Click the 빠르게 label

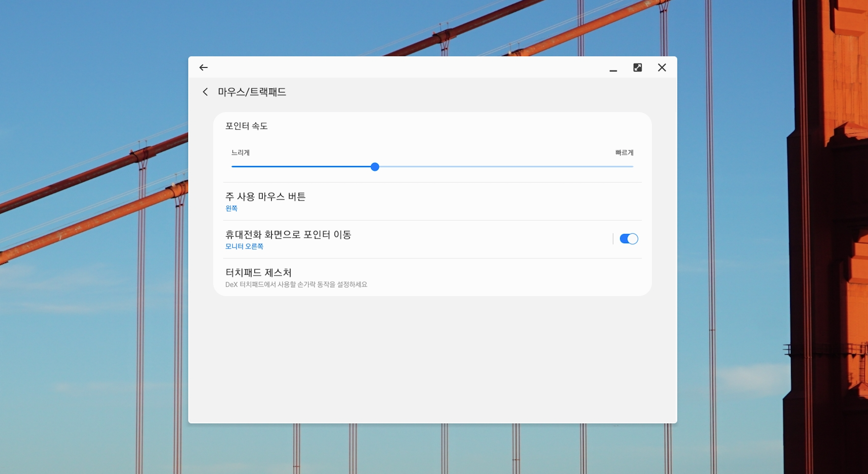(x=624, y=153)
